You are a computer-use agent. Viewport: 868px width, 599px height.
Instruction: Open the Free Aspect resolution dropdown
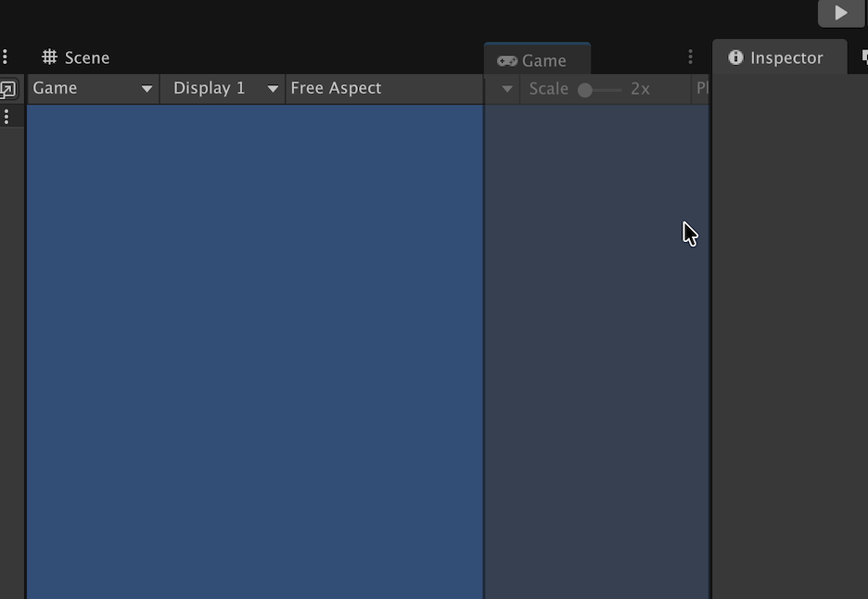[x=383, y=88]
